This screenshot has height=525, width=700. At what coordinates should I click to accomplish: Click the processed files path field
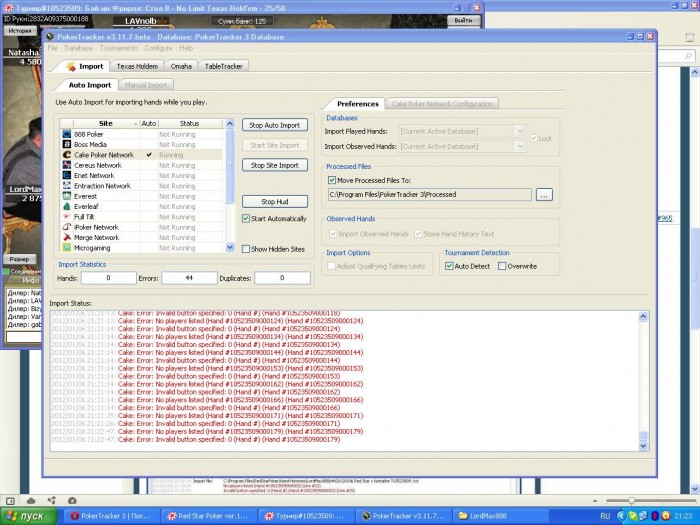click(x=429, y=195)
